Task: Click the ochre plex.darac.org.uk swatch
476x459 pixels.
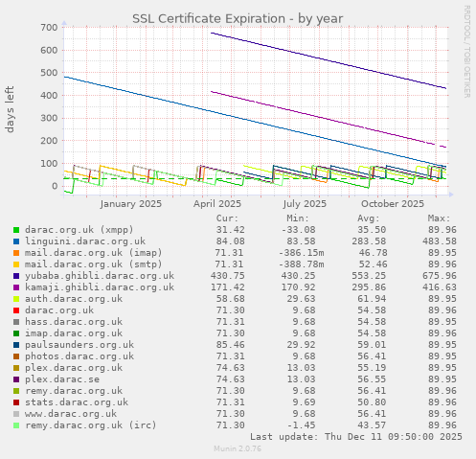Action: (16, 368)
